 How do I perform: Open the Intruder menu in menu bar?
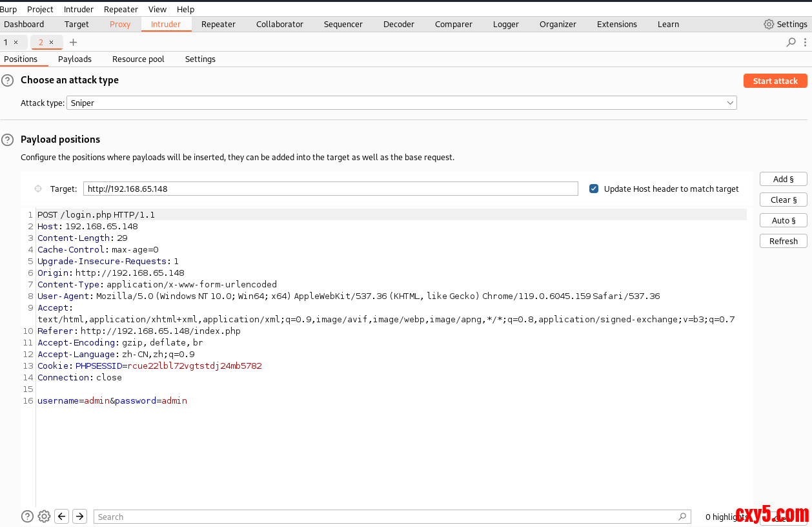point(78,9)
